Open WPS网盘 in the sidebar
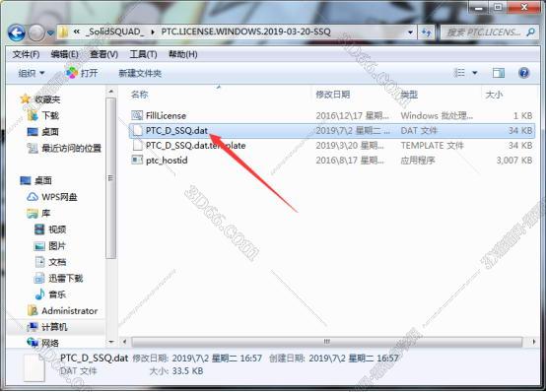The height and width of the screenshot is (392, 546). pos(59,197)
